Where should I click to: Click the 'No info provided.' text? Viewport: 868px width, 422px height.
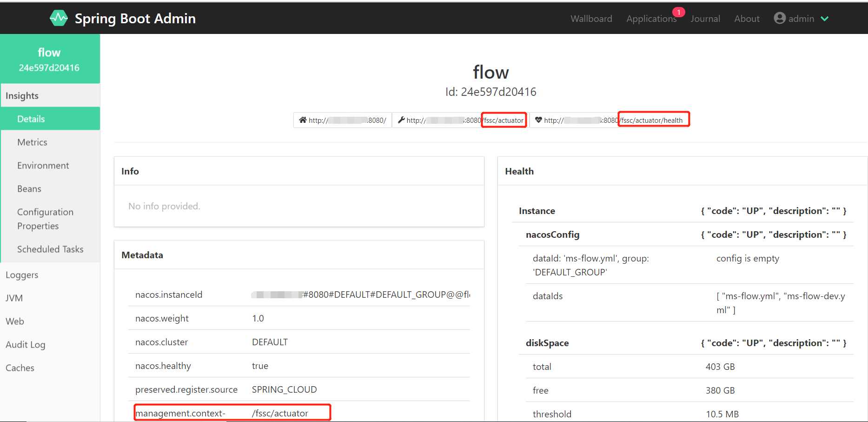coord(164,206)
